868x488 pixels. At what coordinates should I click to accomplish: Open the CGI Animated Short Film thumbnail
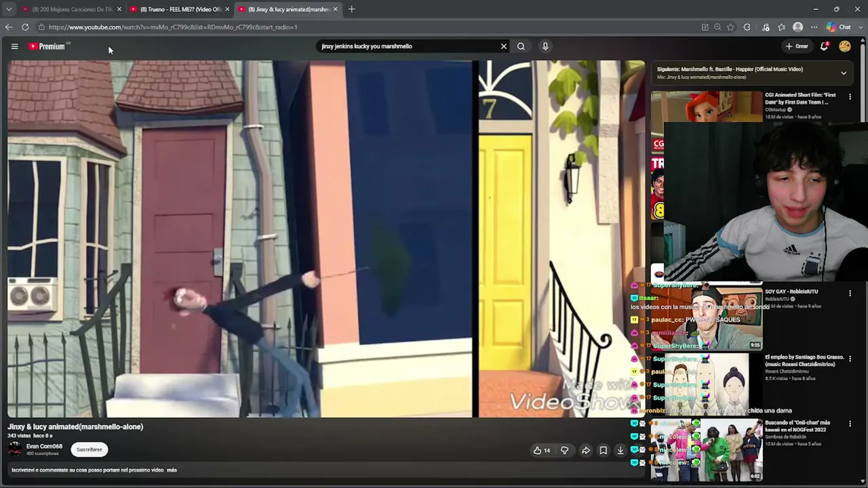pos(707,106)
